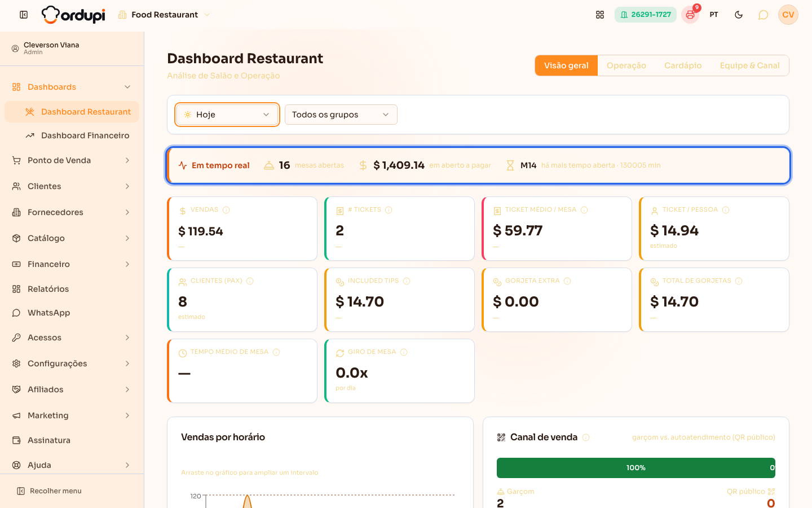Toggle dark mode moon icon
The width and height of the screenshot is (812, 508).
click(739, 15)
